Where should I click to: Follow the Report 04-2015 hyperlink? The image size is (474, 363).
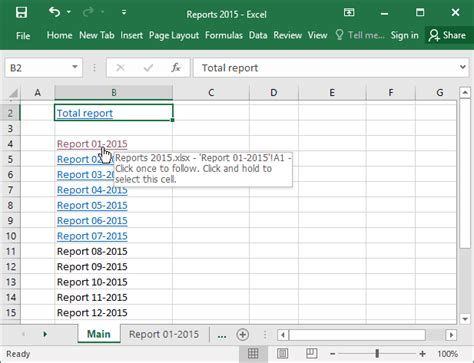click(92, 190)
